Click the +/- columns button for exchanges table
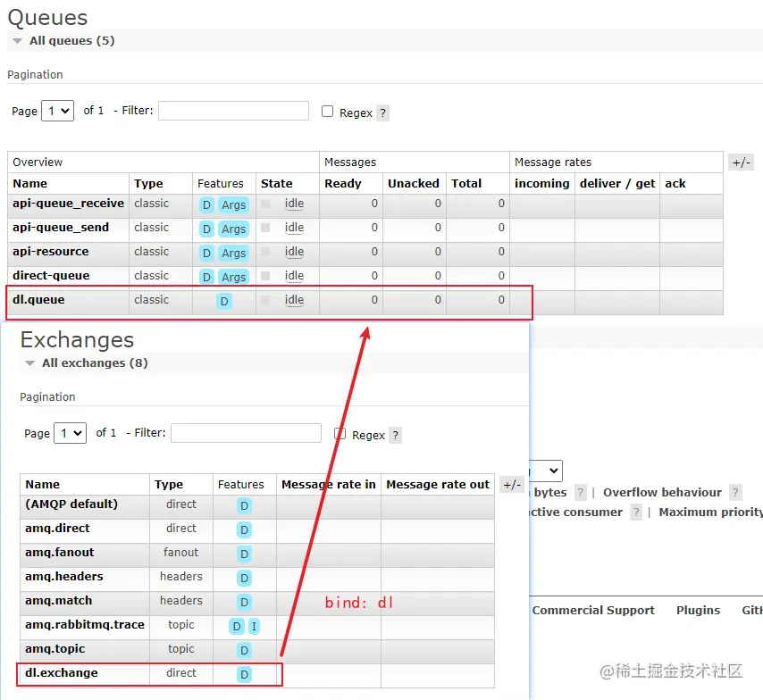Viewport: 763px width, 700px height. click(x=512, y=485)
